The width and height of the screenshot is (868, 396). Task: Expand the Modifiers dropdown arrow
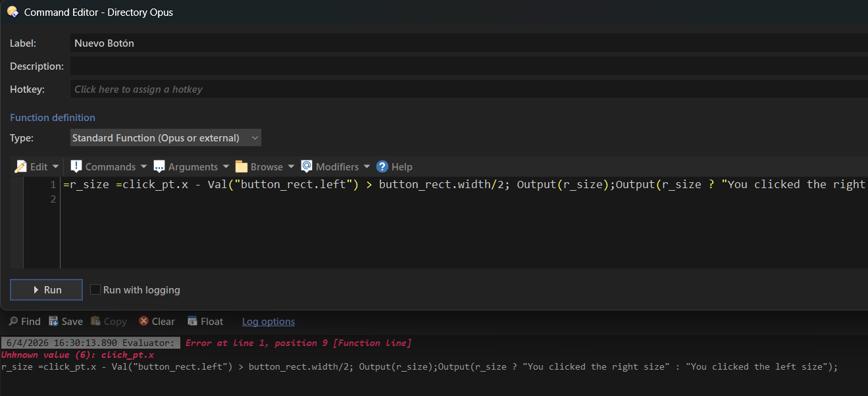point(367,166)
